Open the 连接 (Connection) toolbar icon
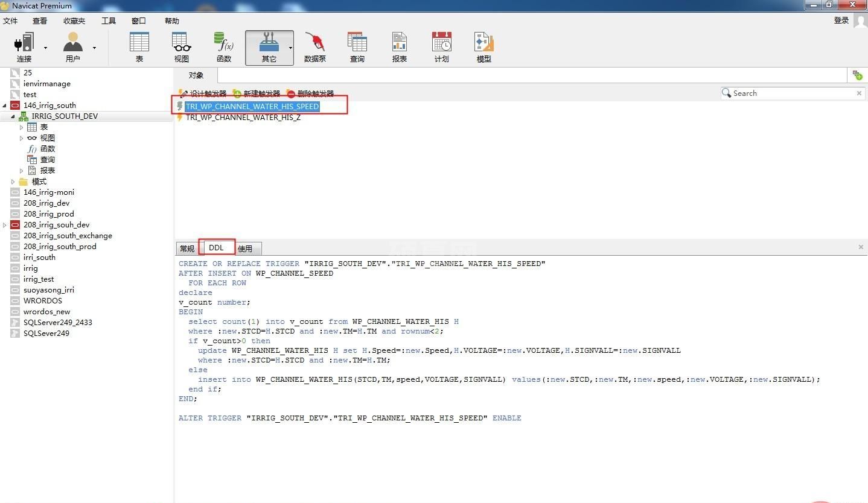The image size is (868, 503). pos(24,48)
